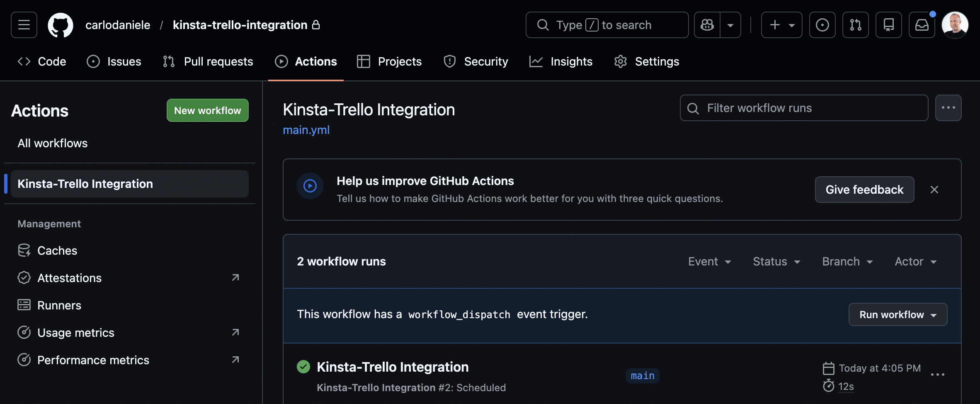Screen dimensions: 980x404
Task: Open the discussions speech bubble icon
Action: [x=888, y=25]
